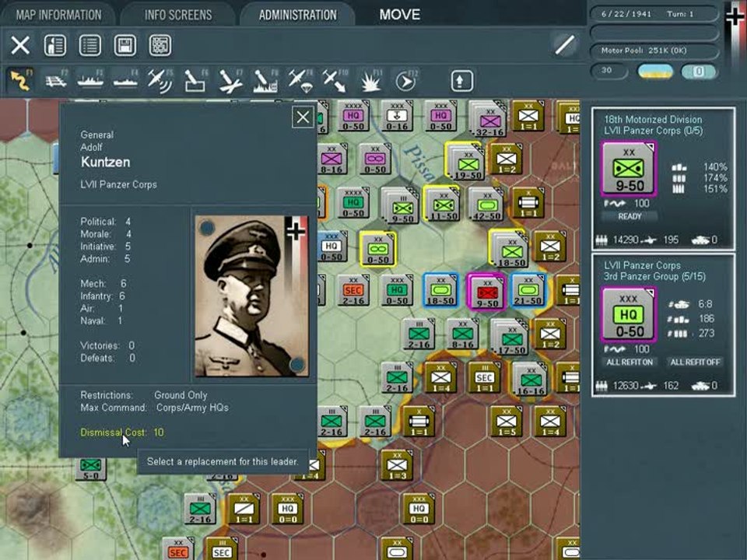747x560 pixels.
Task: Select the F3 naval transport ship icon
Action: [90, 80]
